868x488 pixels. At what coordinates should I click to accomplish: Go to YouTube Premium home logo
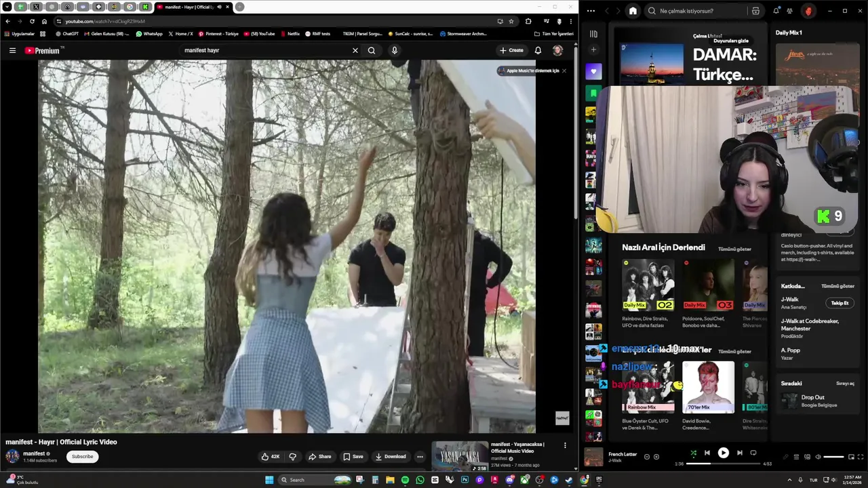coord(43,50)
